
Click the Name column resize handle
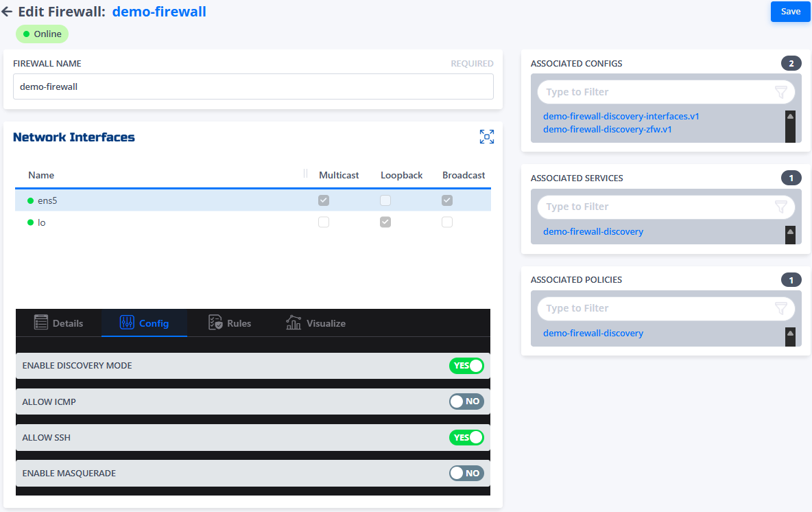click(306, 174)
